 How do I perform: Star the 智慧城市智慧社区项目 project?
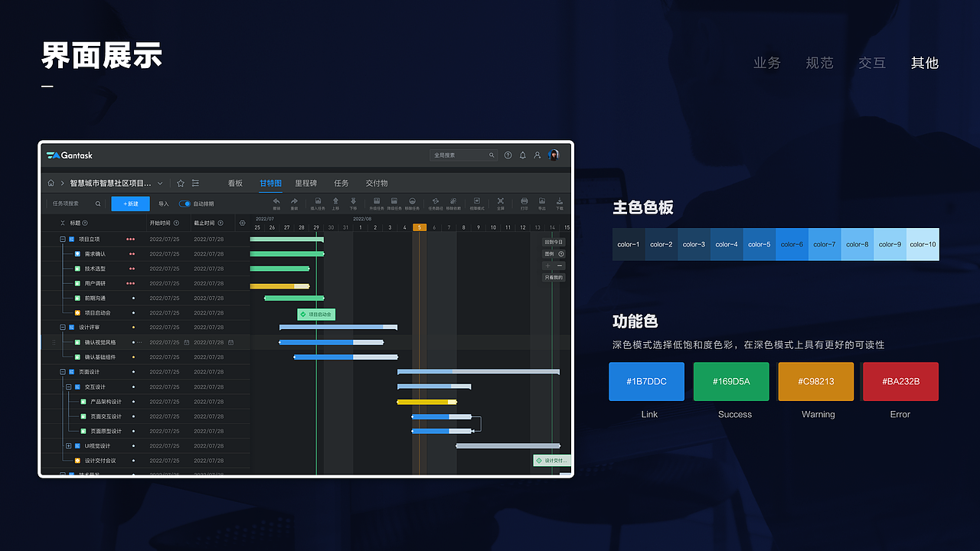coord(181,184)
